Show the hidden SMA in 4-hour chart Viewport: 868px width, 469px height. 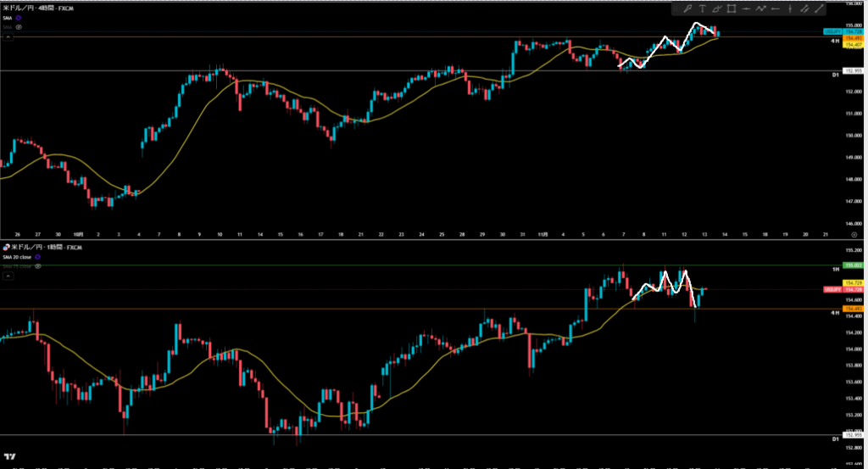[19, 27]
